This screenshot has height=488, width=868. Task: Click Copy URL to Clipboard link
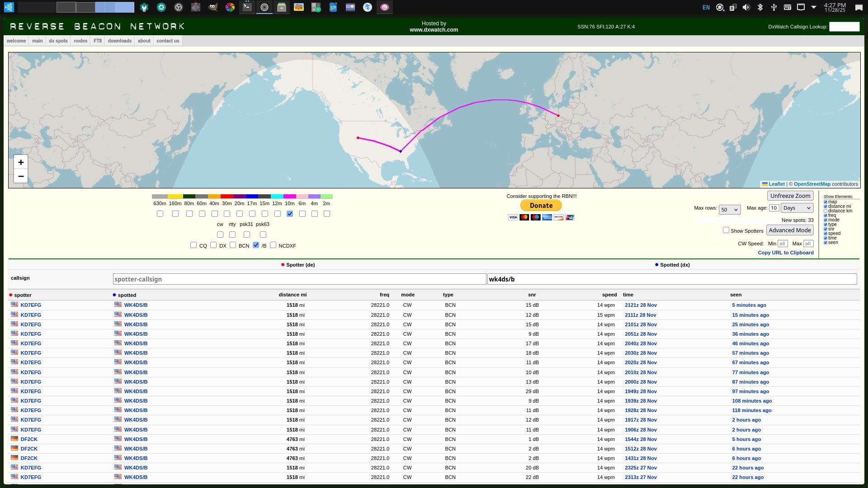[785, 253]
